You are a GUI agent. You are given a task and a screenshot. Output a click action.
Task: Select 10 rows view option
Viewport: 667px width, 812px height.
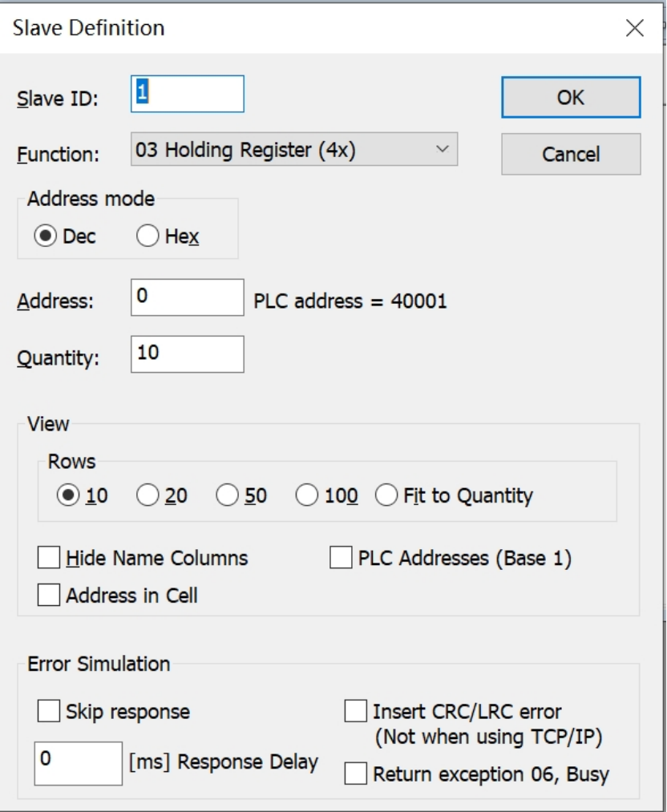[x=68, y=496]
